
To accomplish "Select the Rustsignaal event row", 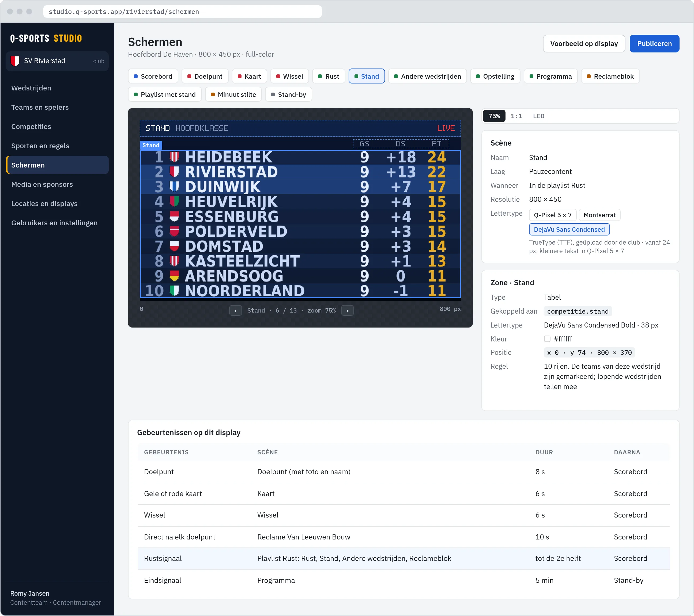I will tap(403, 559).
